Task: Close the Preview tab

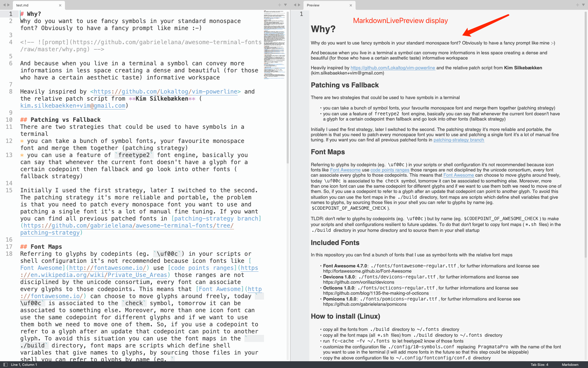Action: click(351, 5)
